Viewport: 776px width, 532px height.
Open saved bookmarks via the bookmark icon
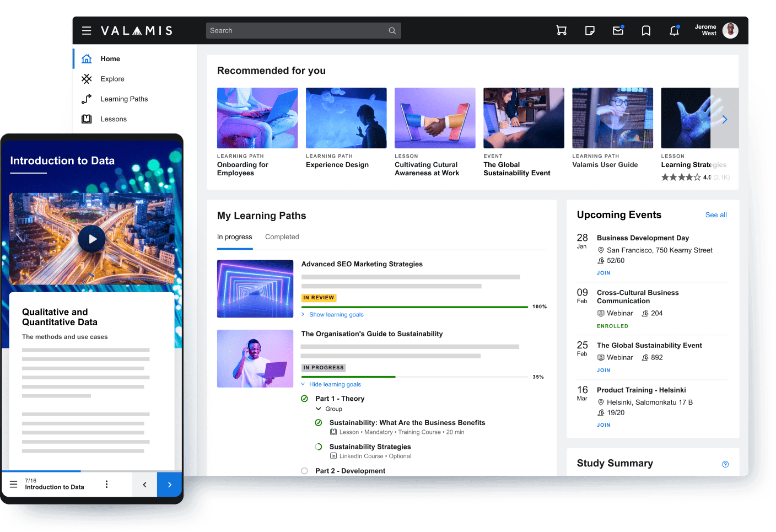click(646, 30)
